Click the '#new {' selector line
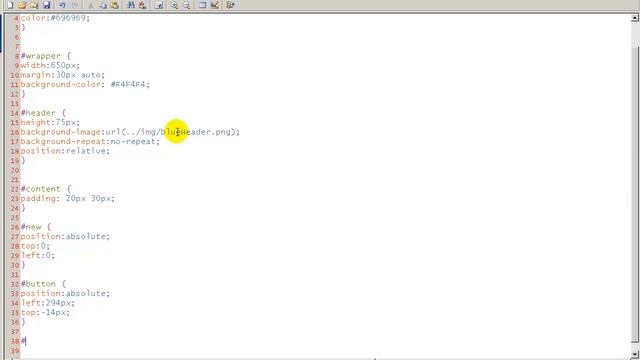 tap(36, 227)
